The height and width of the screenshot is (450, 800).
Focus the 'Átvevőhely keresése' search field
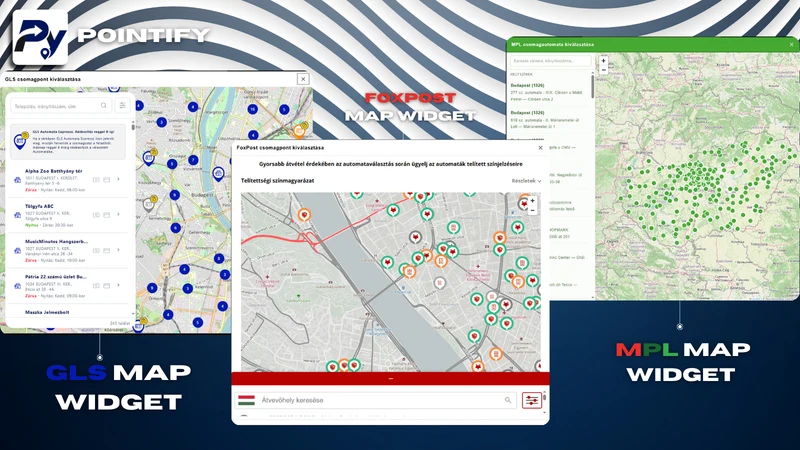click(376, 401)
